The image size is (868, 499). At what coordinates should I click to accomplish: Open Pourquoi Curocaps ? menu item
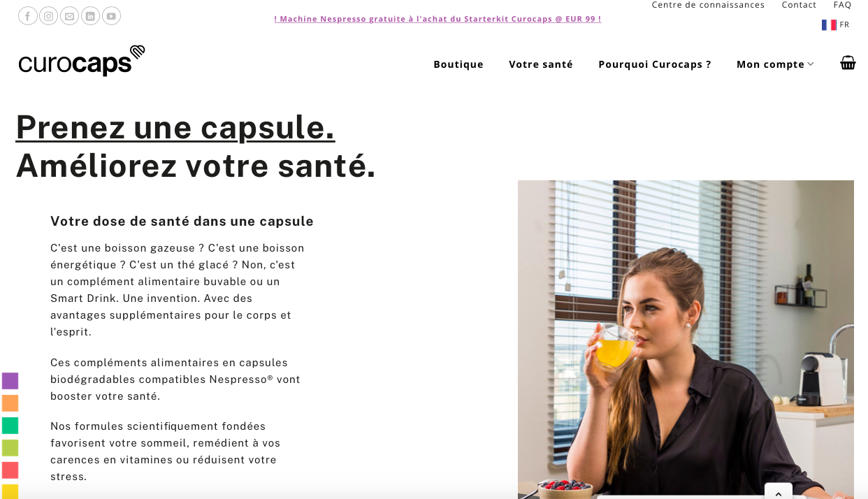pos(655,64)
